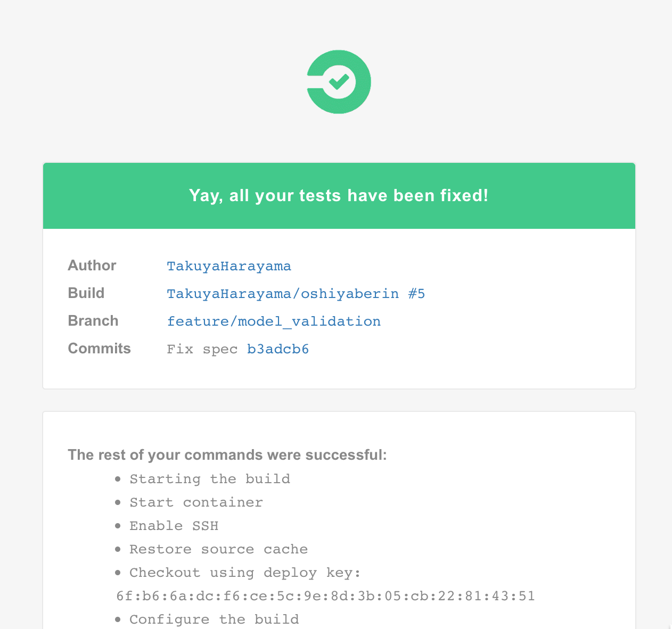
Task: Click the checkmark inside the green logo
Action: coord(339,81)
